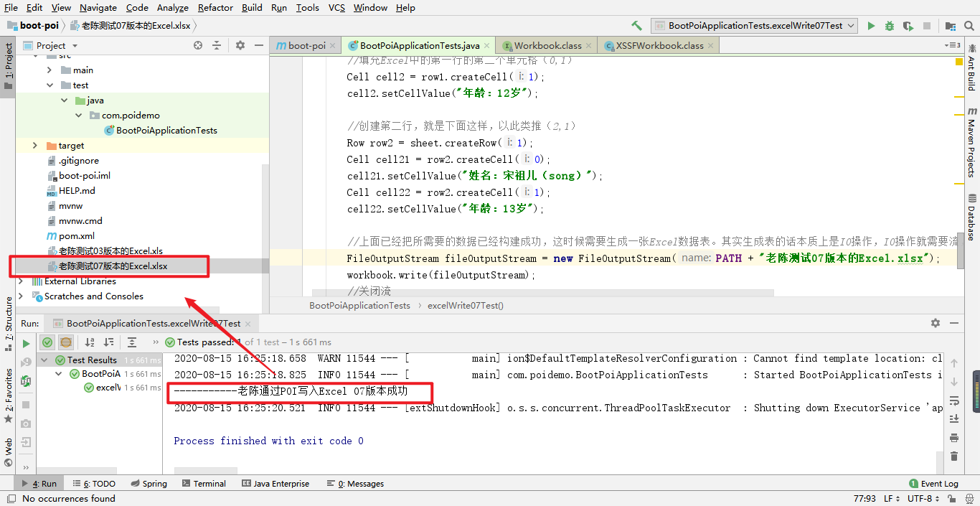The height and width of the screenshot is (506, 980).
Task: Change UTF-8 encoding in status bar
Action: tap(923, 498)
